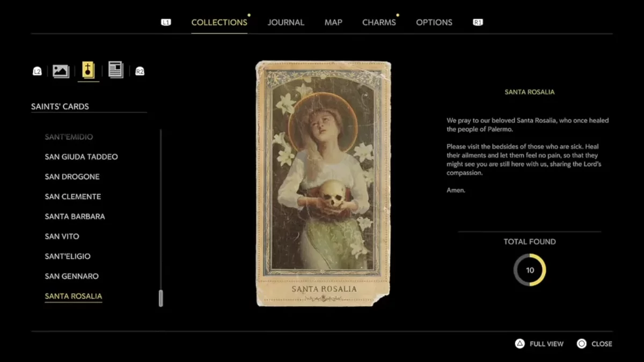Click the L1 previous tab icon
Screen dimensions: 644x362
click(166, 23)
